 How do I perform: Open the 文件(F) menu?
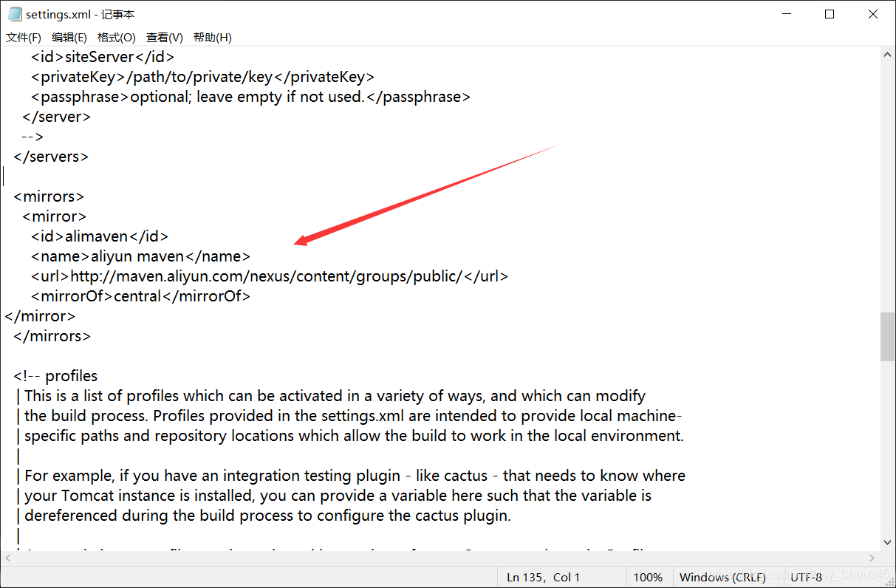click(x=24, y=37)
